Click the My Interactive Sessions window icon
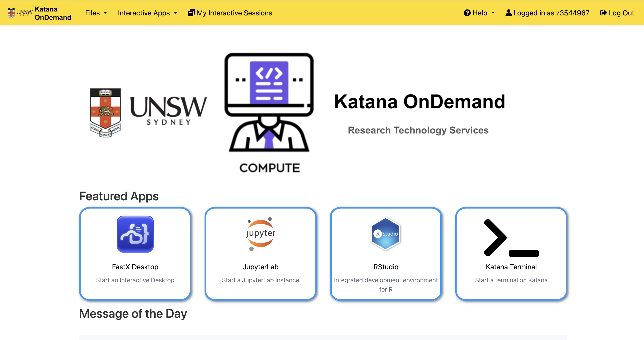The height and width of the screenshot is (340, 644). tap(191, 13)
